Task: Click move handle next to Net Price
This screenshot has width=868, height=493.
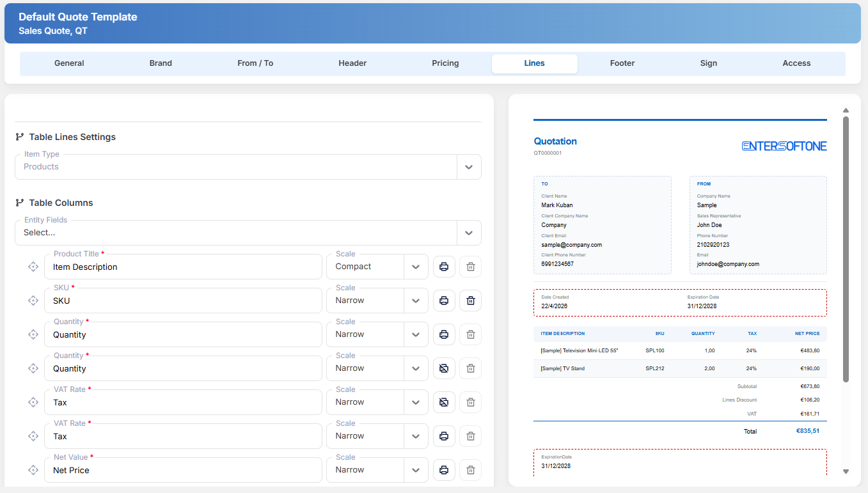Action: point(33,470)
